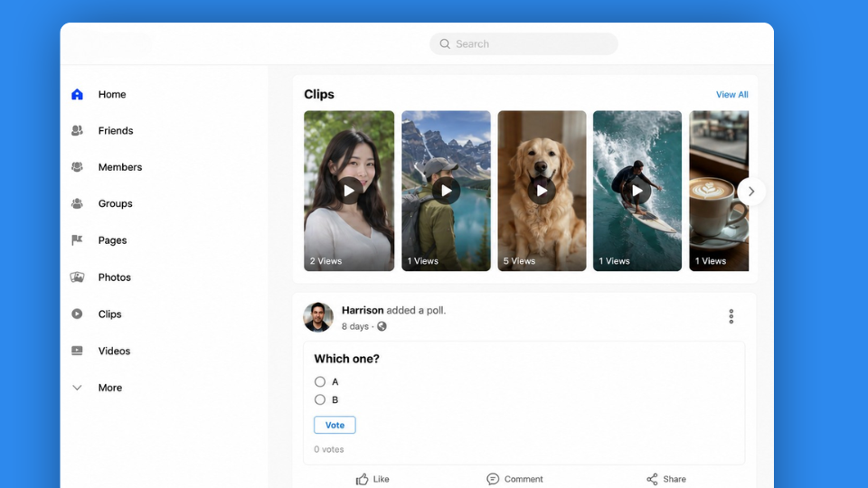The image size is (868, 488).
Task: Open Members menu item
Action: 120,167
